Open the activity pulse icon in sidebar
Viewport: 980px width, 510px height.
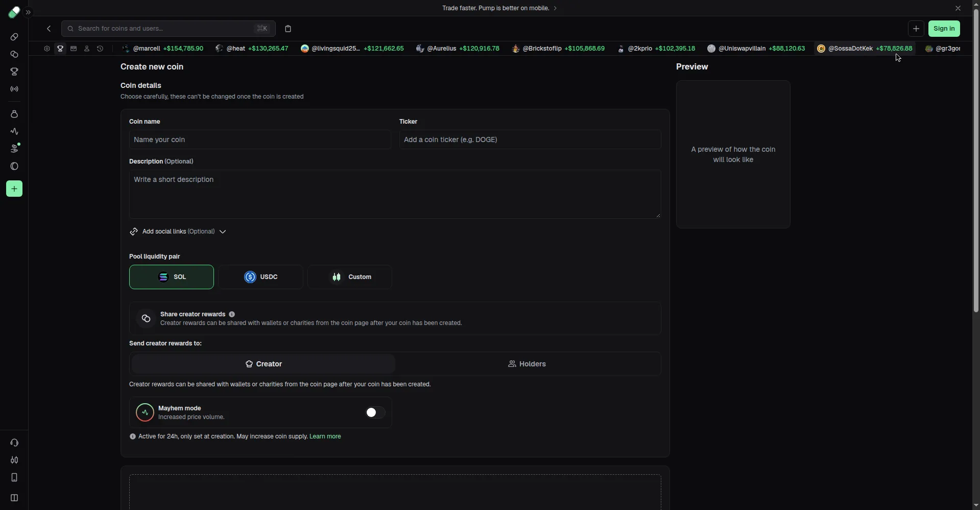pos(14,131)
